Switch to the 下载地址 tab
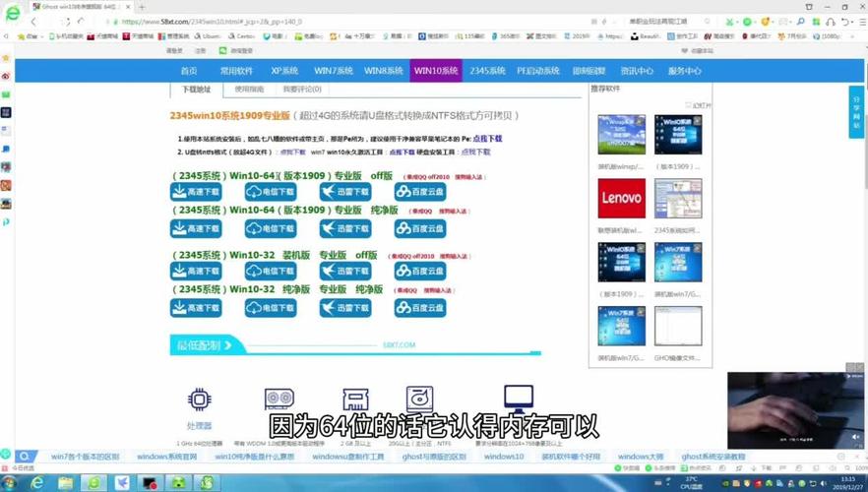This screenshot has height=492, width=868. (197, 90)
